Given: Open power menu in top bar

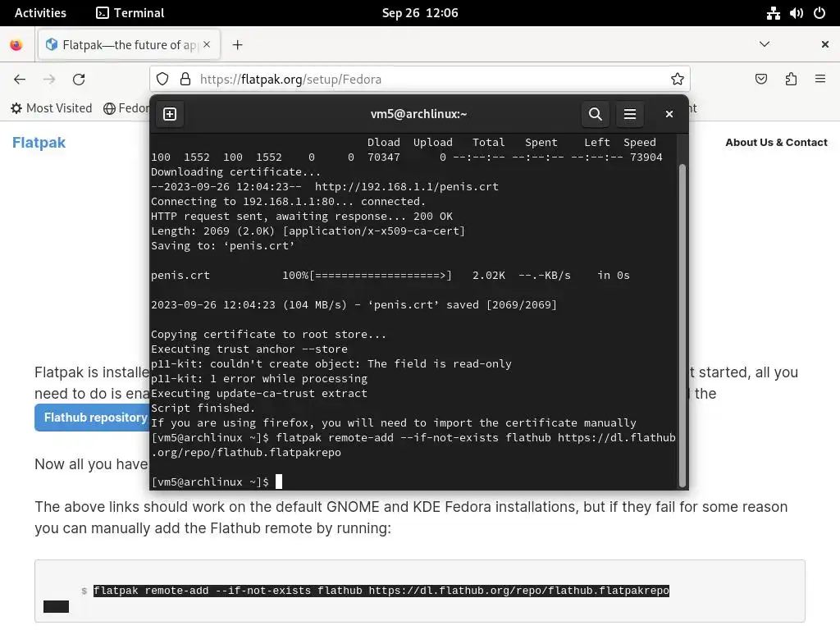Looking at the screenshot, I should pos(819,13).
